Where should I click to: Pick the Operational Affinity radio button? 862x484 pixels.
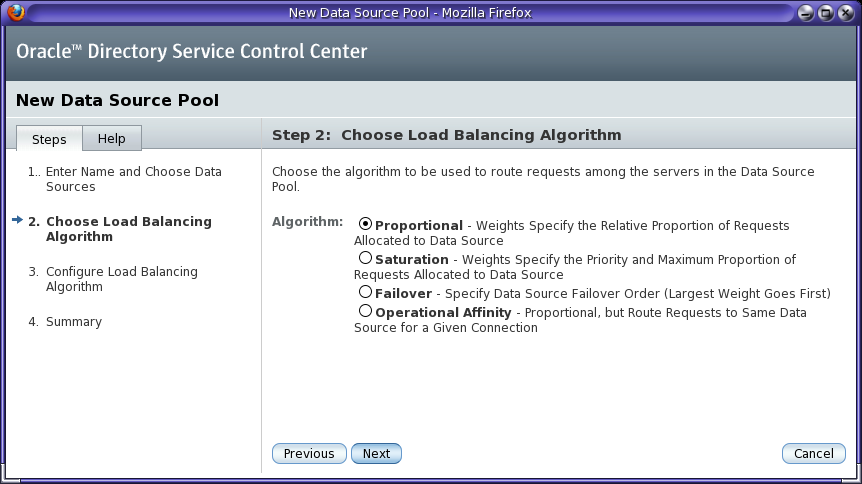click(x=366, y=311)
